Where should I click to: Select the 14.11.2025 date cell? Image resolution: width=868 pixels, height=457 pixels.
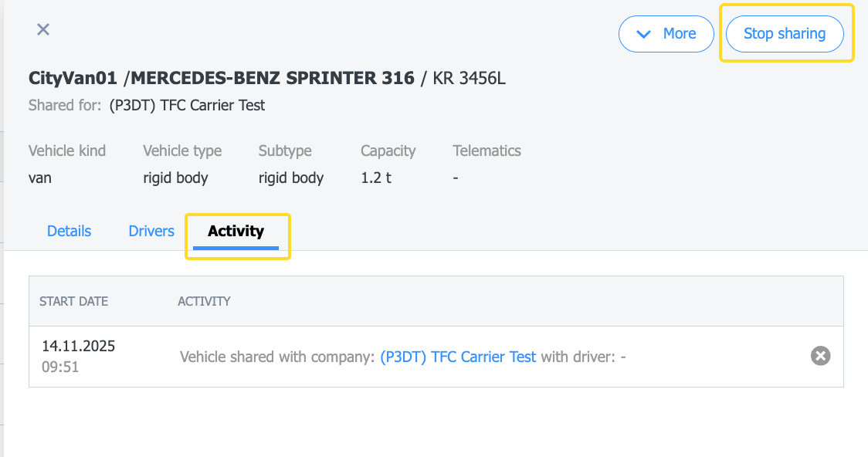pos(78,347)
